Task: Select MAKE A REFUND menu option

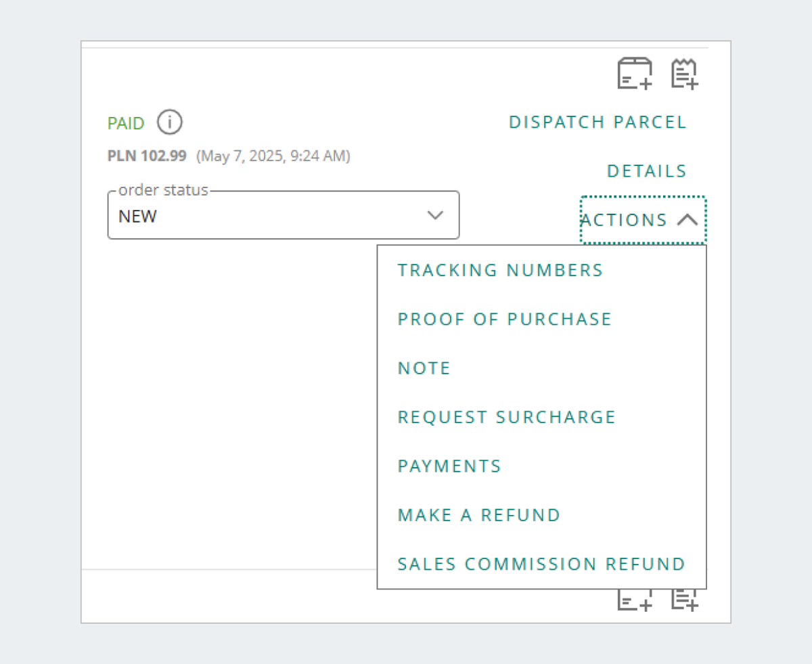Action: point(479,515)
